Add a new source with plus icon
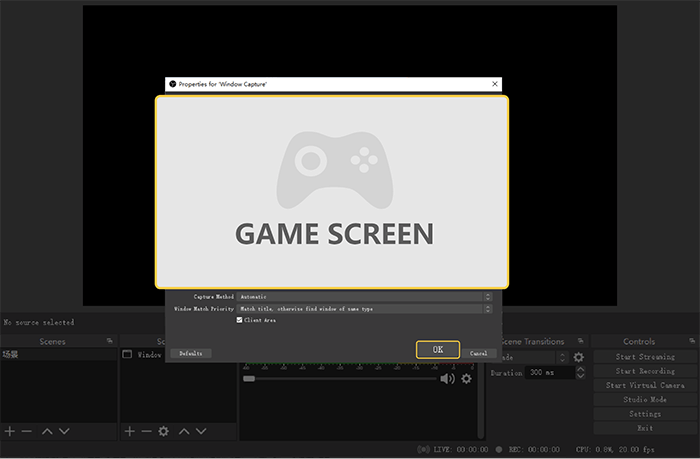The image size is (700, 459). 129,431
